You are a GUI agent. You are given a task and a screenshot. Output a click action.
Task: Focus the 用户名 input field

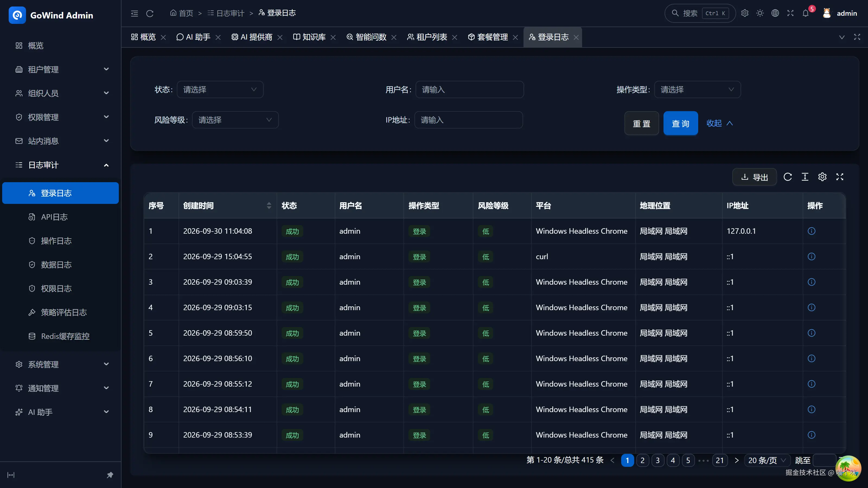pos(470,89)
